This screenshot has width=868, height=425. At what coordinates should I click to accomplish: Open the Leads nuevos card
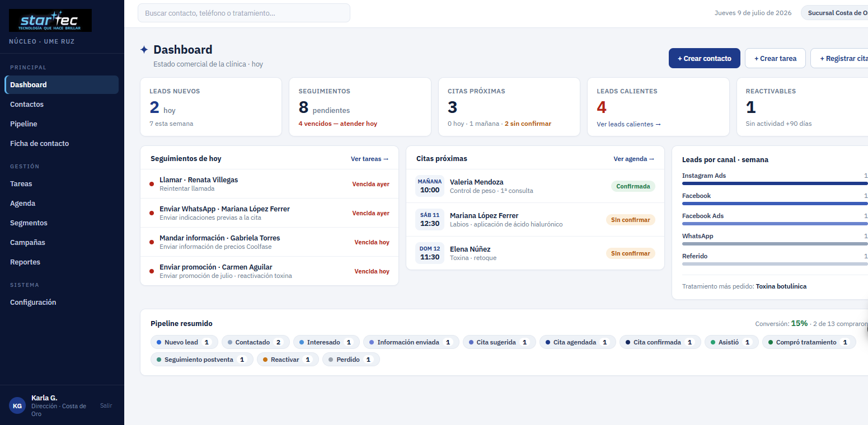coord(211,107)
